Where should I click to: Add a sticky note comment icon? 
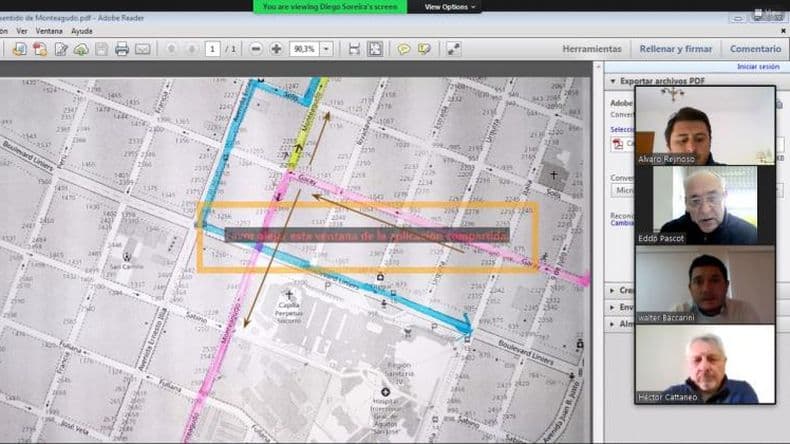click(404, 49)
